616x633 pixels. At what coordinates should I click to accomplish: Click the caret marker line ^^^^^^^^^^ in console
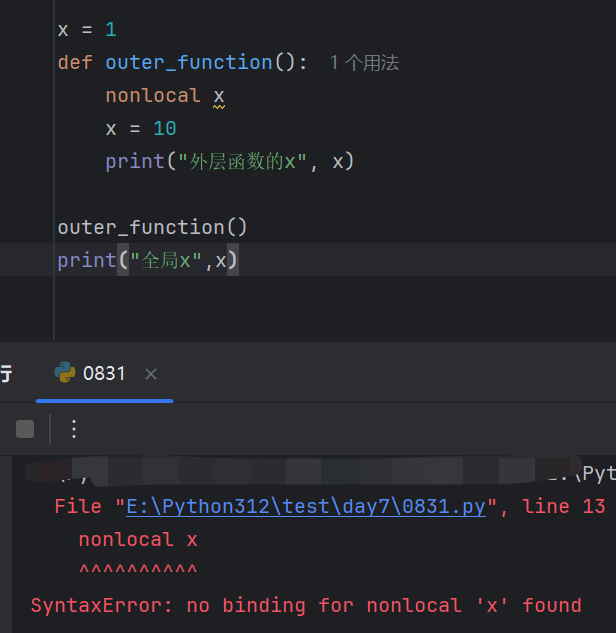point(138,570)
